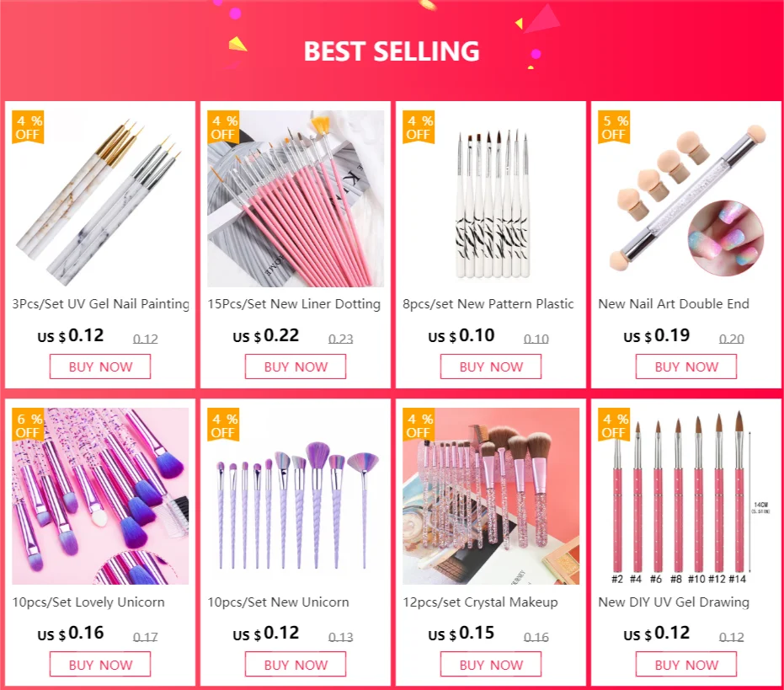The image size is (784, 690).
Task: Buy the 10pcs Lovely Unicorn set
Action: 100,665
